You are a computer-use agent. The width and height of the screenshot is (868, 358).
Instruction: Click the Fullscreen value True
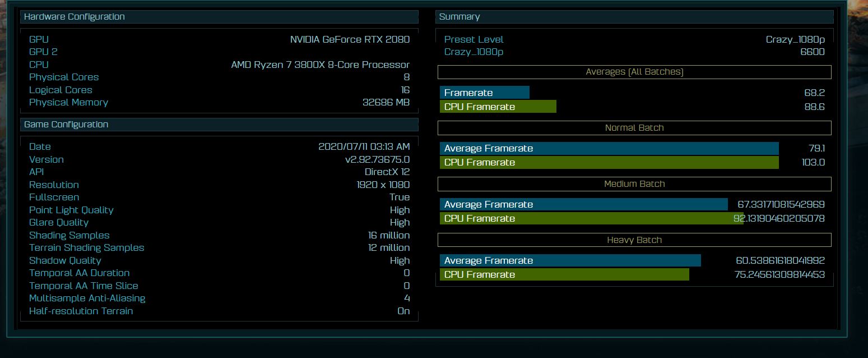400,198
